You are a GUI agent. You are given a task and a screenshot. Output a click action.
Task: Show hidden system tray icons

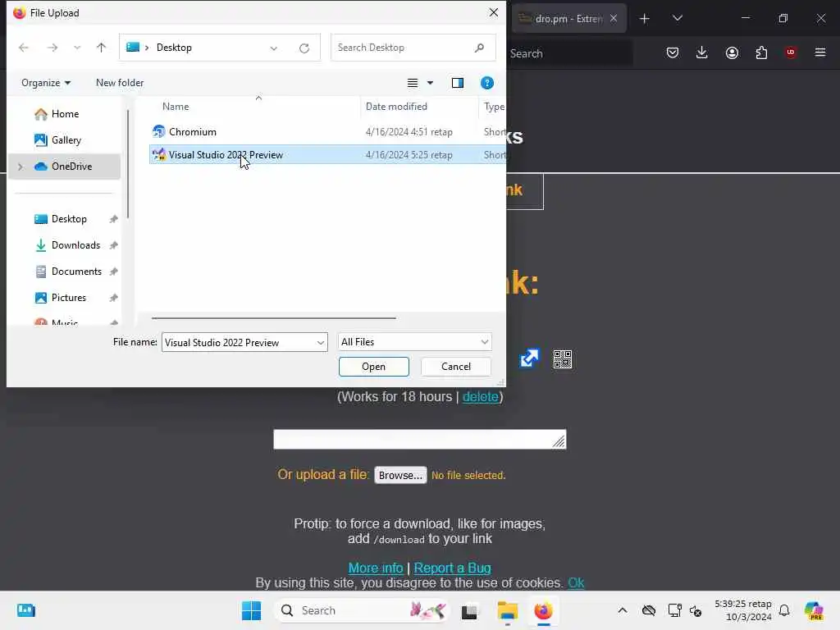(x=623, y=610)
